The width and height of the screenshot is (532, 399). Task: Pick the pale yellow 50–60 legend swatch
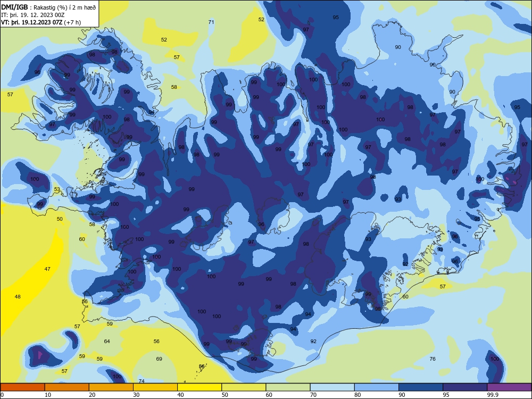click(x=244, y=387)
